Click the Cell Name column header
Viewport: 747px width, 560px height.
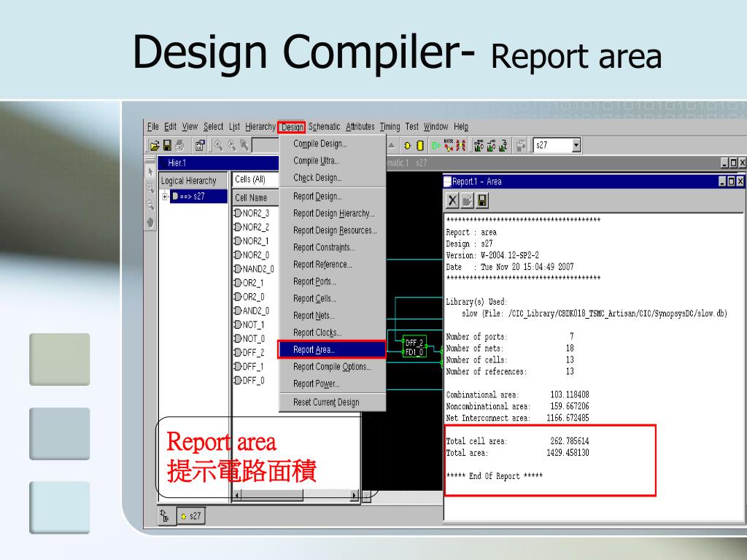click(256, 198)
